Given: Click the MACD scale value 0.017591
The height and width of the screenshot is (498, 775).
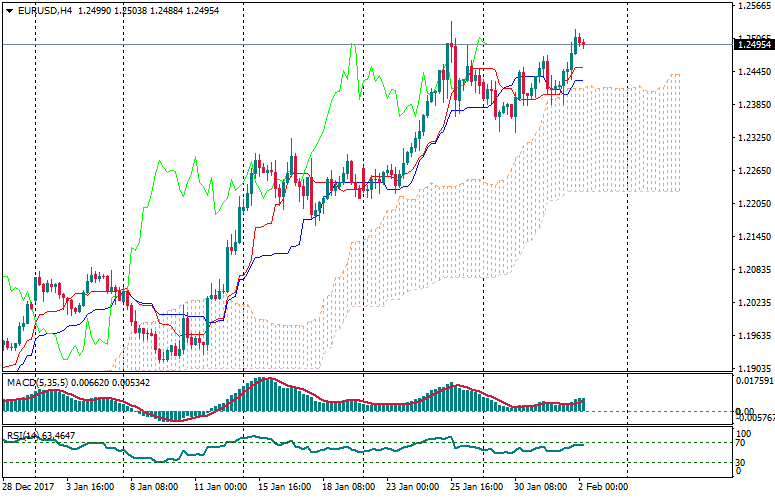Looking at the screenshot, I should coord(755,380).
